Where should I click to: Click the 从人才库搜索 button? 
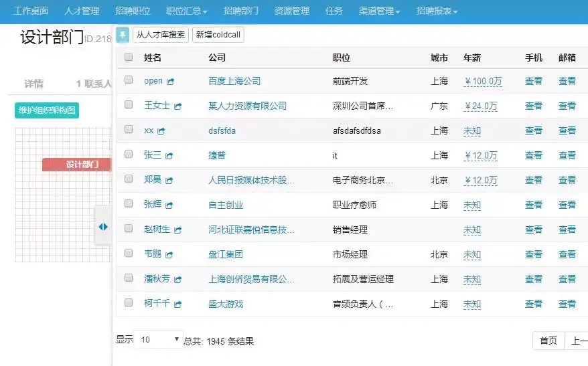161,35
